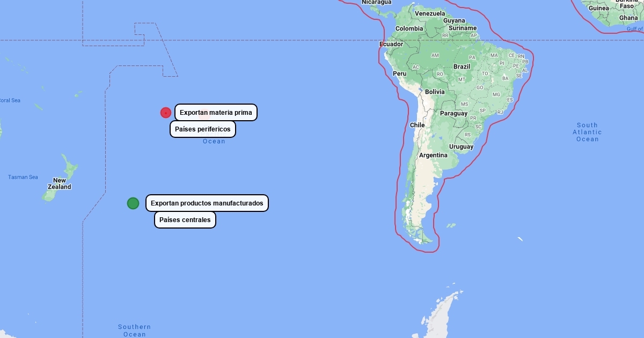Image resolution: width=644 pixels, height=338 pixels.
Task: Click Brazil on the map
Action: pyautogui.click(x=462, y=67)
